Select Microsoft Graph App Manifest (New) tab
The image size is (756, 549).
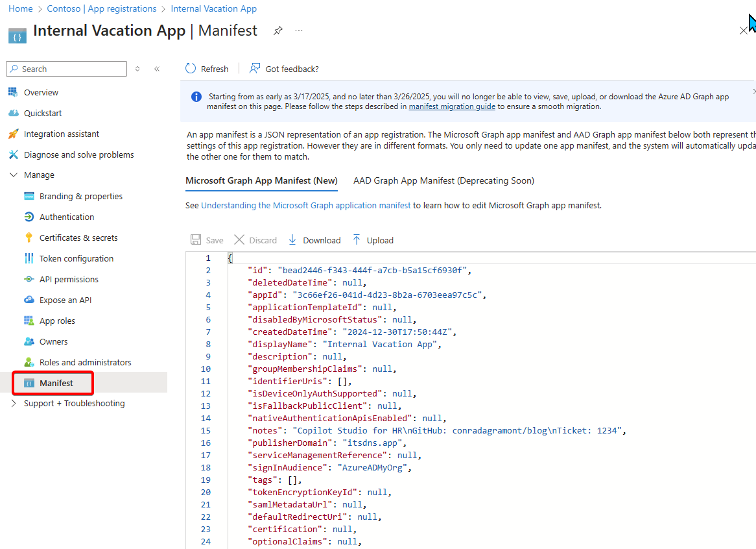click(261, 180)
